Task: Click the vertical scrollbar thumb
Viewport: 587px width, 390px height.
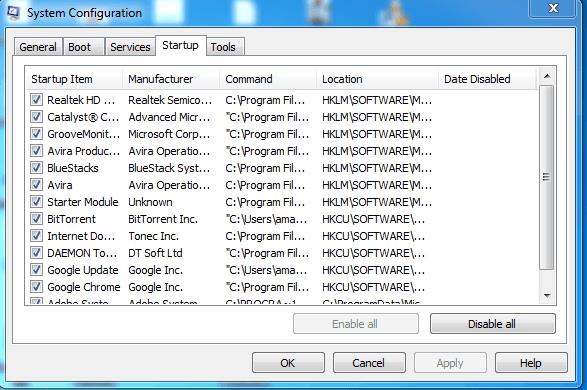Action: click(547, 177)
